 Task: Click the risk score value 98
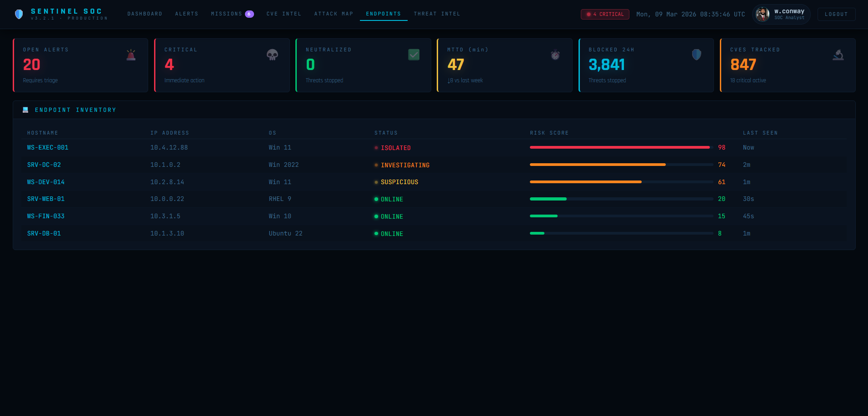(722, 148)
